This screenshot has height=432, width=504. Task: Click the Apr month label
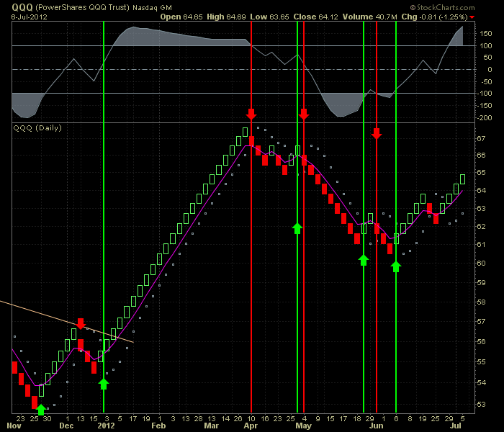[251, 426]
